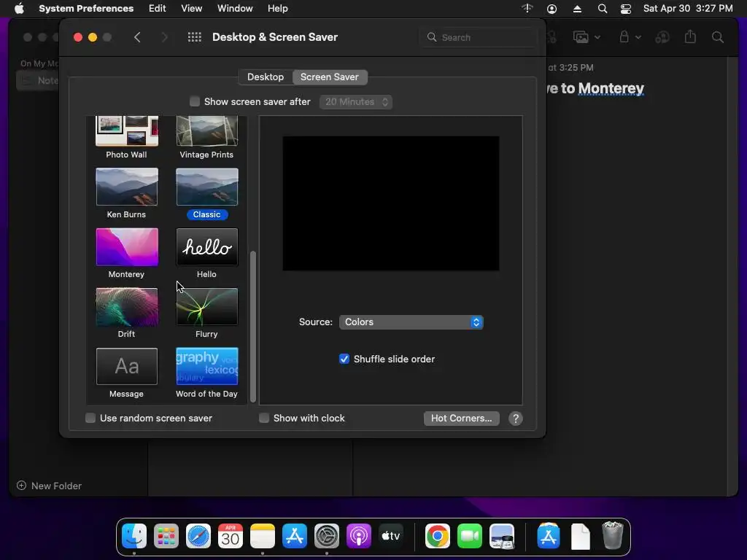Select the Message screen saver

(x=127, y=366)
